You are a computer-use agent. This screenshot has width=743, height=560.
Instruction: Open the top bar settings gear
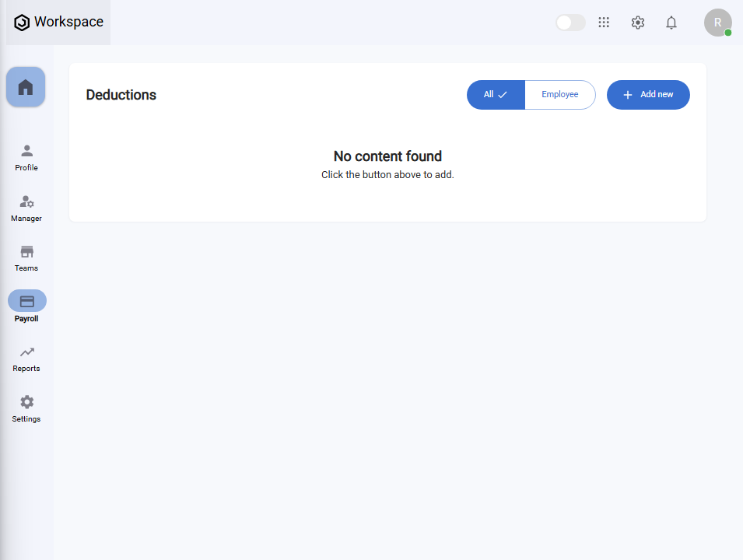tap(638, 23)
